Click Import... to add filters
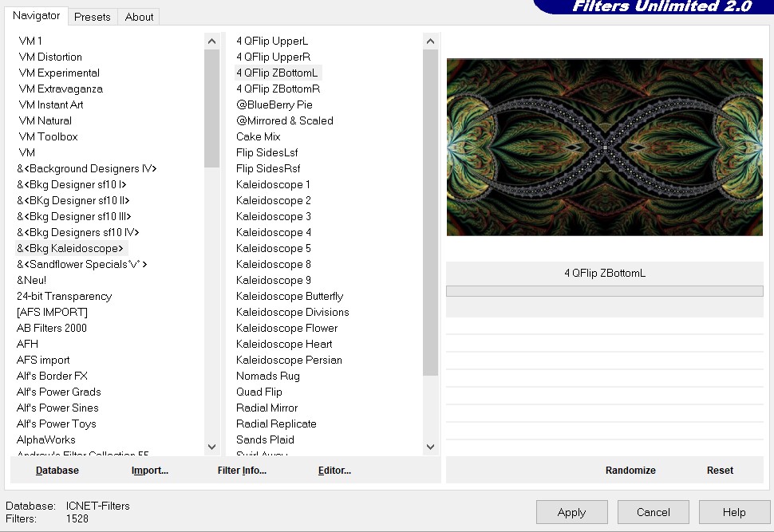The image size is (774, 532). [x=150, y=471]
